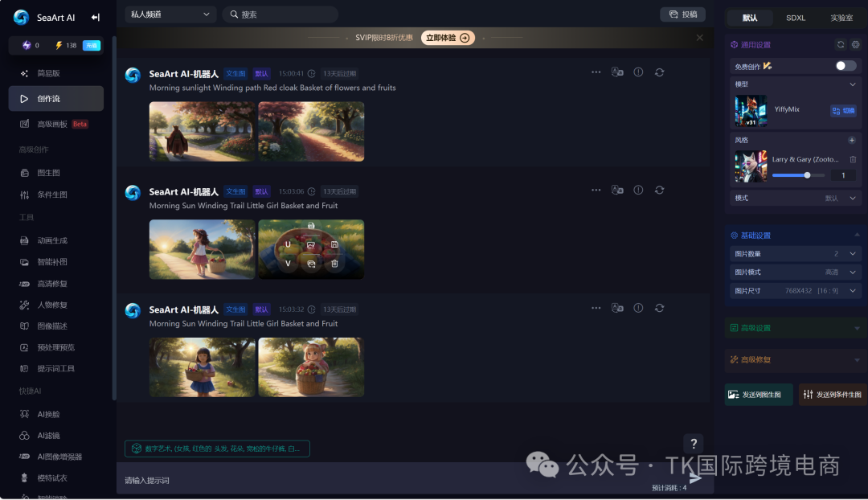This screenshot has width=868, height=500.
Task: Click the 切换 button to change the model
Action: pyautogui.click(x=843, y=111)
